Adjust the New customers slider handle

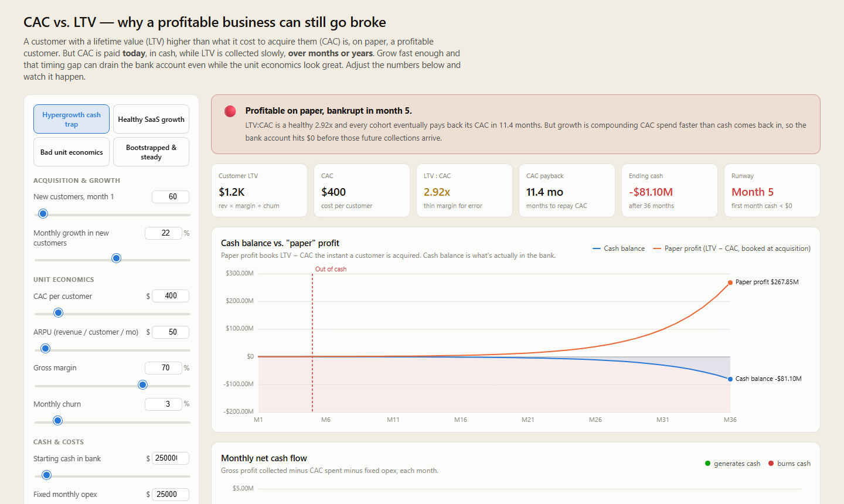(43, 214)
